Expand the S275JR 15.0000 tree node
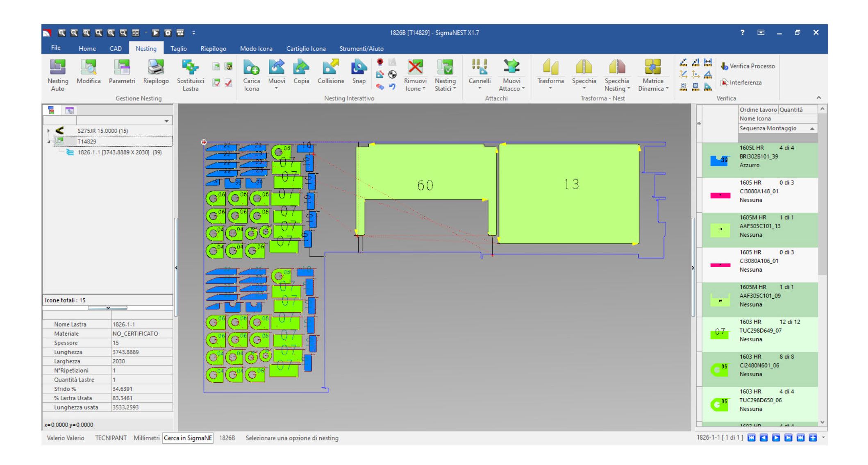The width and height of the screenshot is (868, 465). [x=49, y=131]
